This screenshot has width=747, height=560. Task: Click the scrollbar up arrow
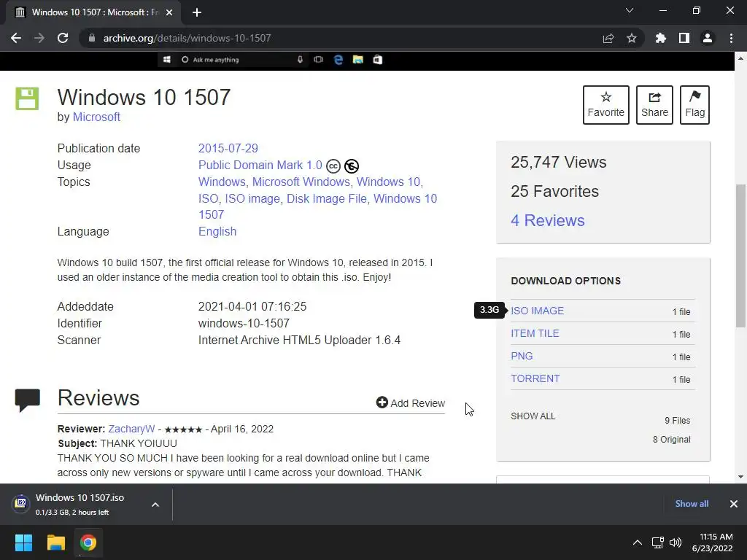click(x=741, y=58)
